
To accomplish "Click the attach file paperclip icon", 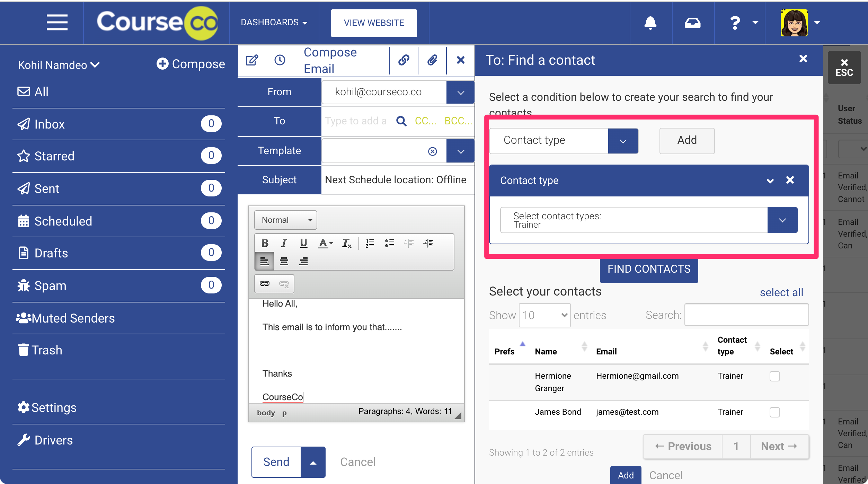I will pyautogui.click(x=432, y=60).
